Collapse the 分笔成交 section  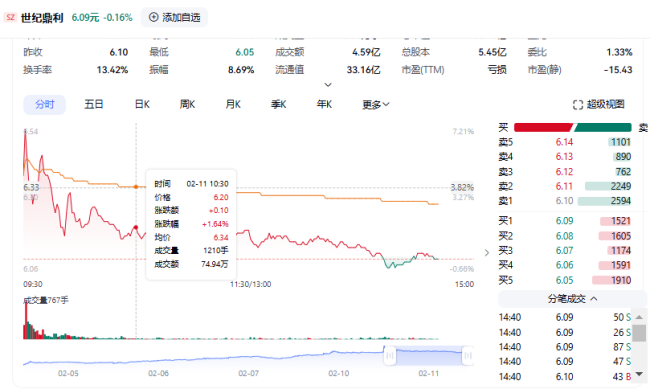pyautogui.click(x=572, y=299)
